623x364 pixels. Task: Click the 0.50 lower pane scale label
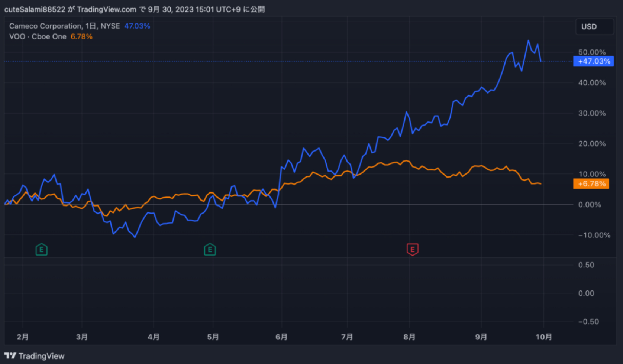tap(586, 265)
